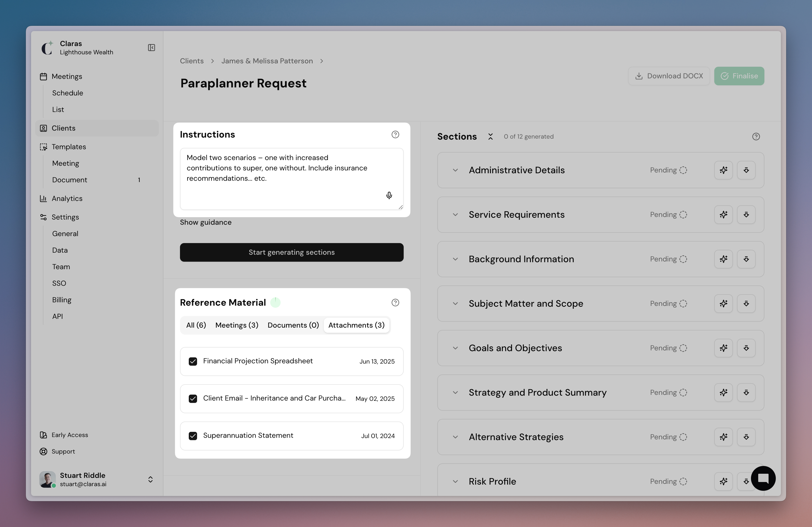Click Download DOCX button
The height and width of the screenshot is (527, 812).
coord(669,76)
